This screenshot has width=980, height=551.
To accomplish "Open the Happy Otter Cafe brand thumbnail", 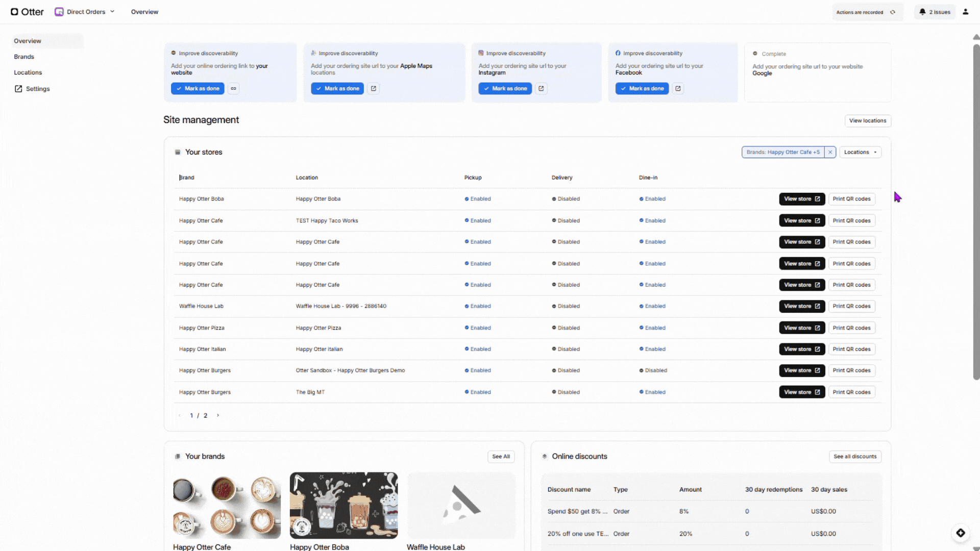I will [227, 505].
